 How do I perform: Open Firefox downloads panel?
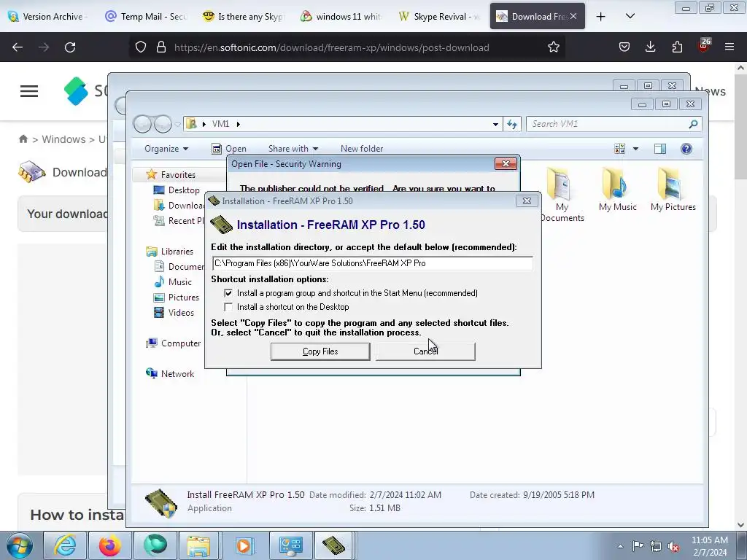tap(650, 47)
